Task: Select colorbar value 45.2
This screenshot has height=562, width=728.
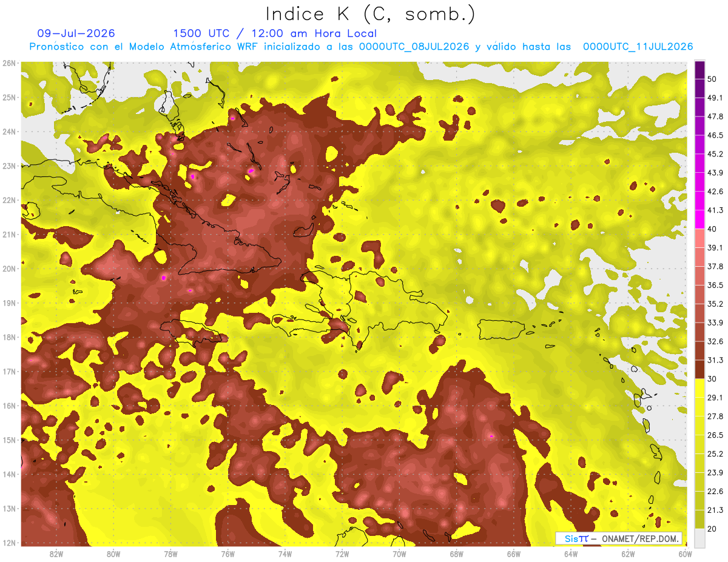Action: tap(715, 154)
